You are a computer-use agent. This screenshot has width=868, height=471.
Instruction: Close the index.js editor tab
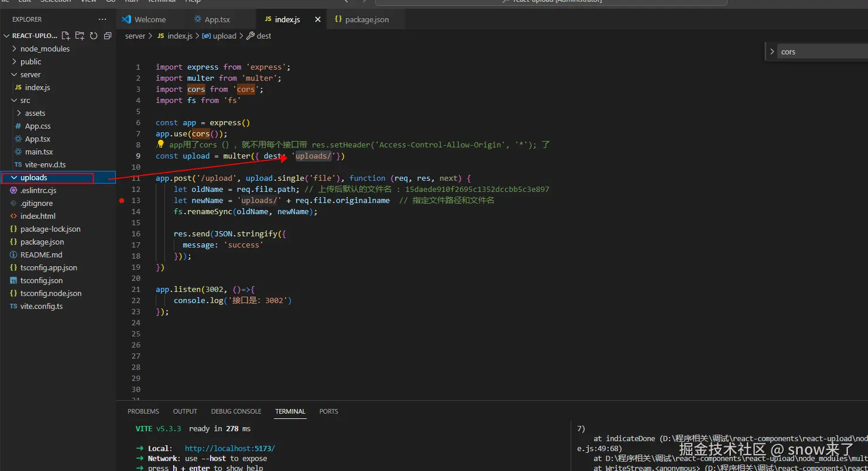tap(318, 19)
